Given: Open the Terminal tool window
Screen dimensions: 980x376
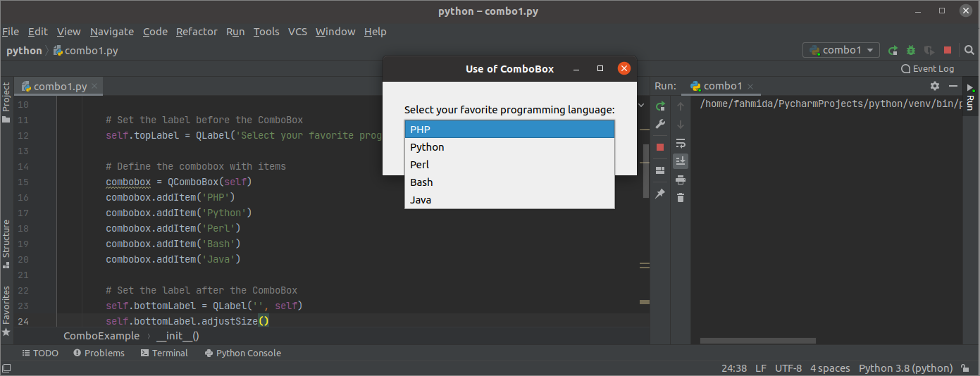Looking at the screenshot, I should [x=164, y=353].
